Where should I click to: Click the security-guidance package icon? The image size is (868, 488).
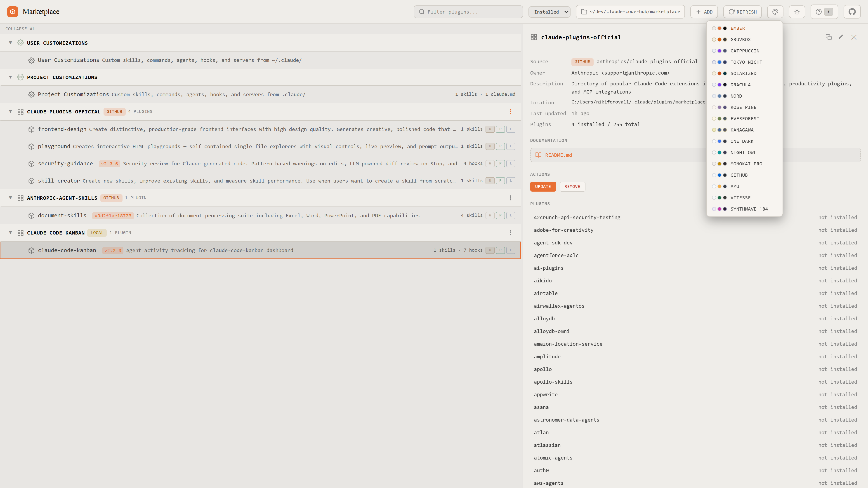pos(31,164)
